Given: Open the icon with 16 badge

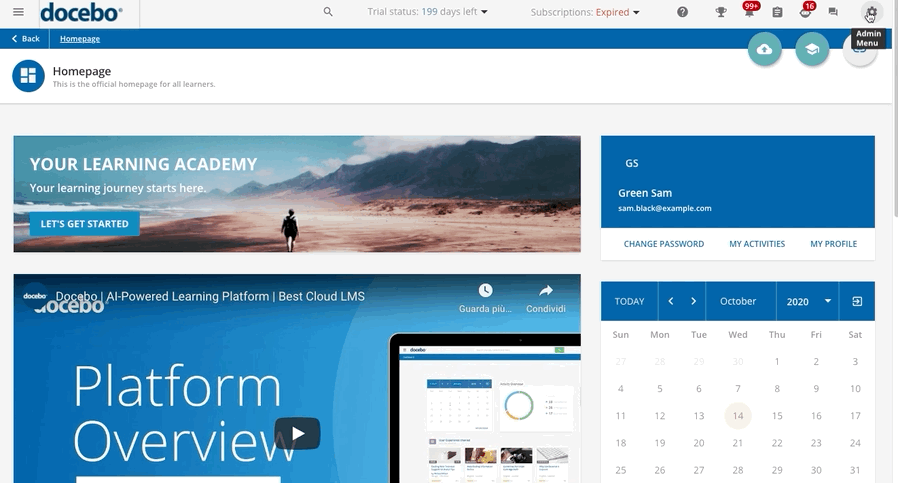Looking at the screenshot, I should [806, 11].
